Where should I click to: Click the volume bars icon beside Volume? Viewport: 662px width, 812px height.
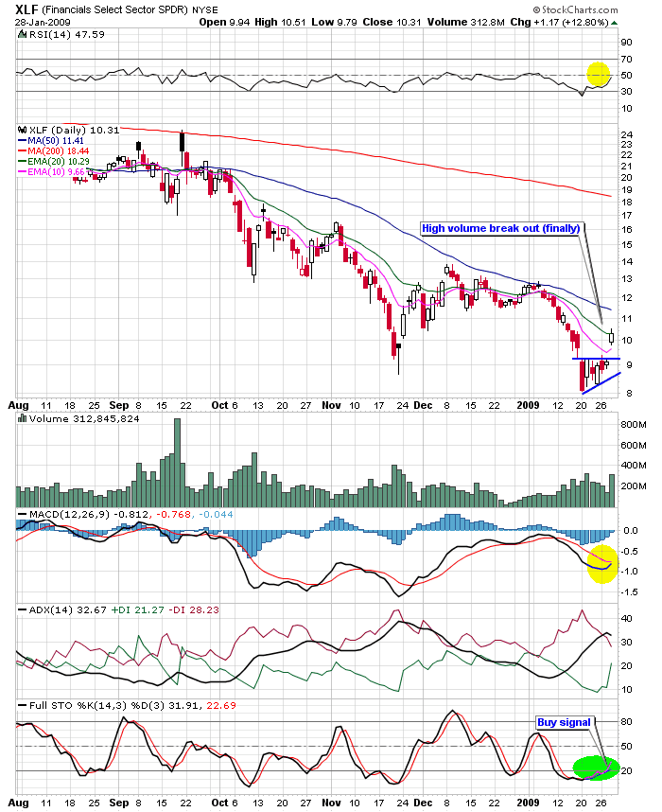[23, 418]
